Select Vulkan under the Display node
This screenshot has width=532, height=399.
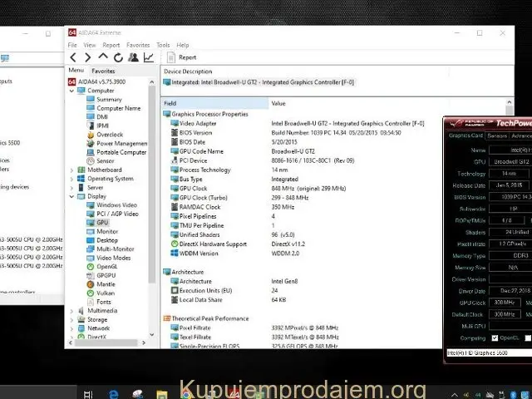click(106, 293)
